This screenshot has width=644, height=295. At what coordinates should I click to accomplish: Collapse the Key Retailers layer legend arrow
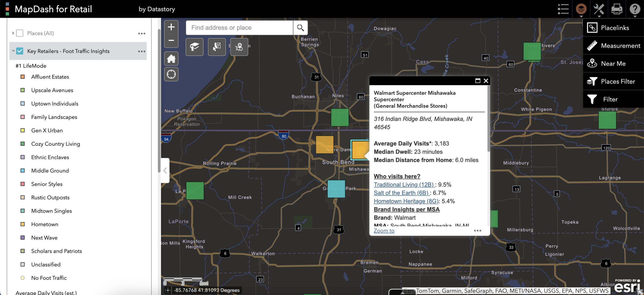point(13,51)
